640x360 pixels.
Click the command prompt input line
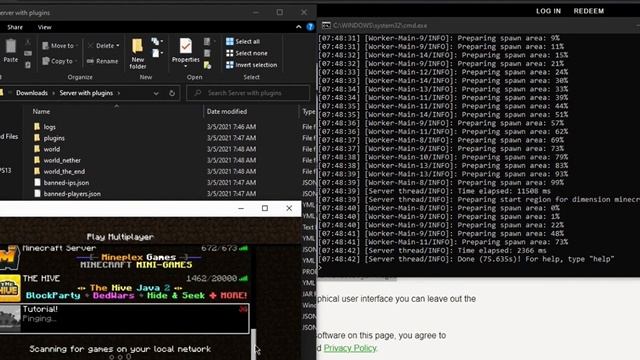point(478,268)
